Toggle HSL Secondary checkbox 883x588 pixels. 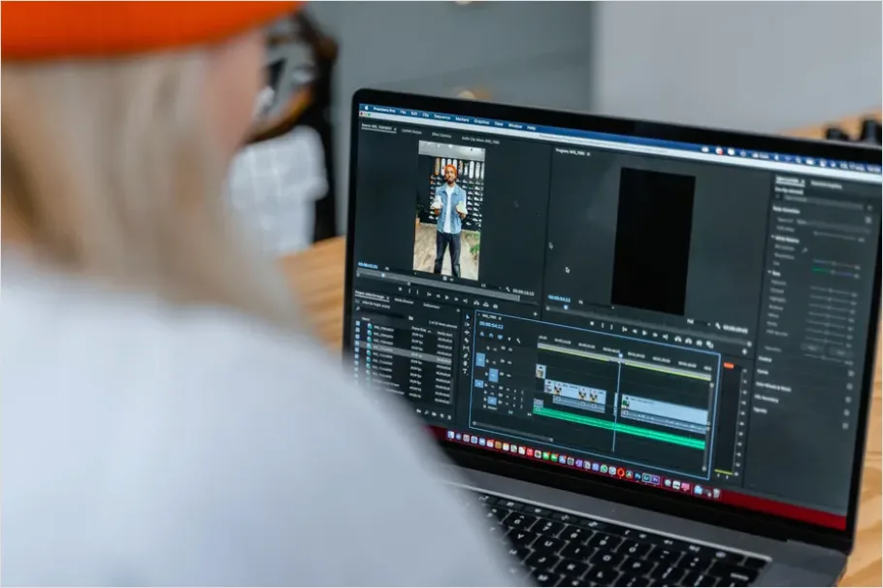pyautogui.click(x=846, y=412)
